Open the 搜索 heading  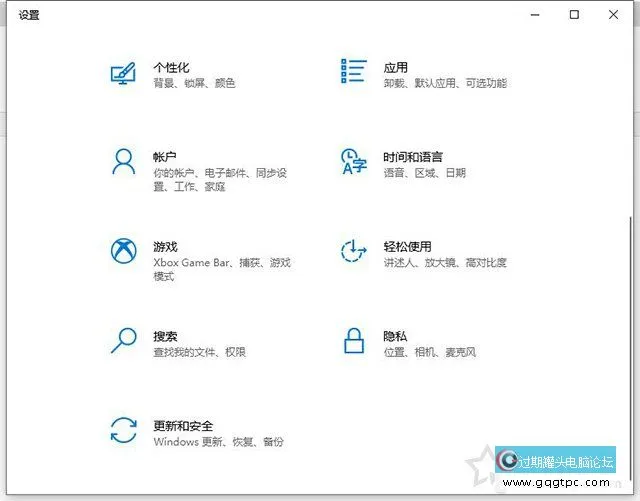coord(165,336)
